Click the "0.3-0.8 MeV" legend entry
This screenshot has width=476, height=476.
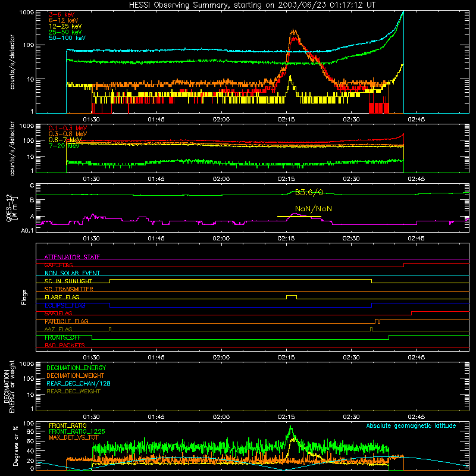67,134
